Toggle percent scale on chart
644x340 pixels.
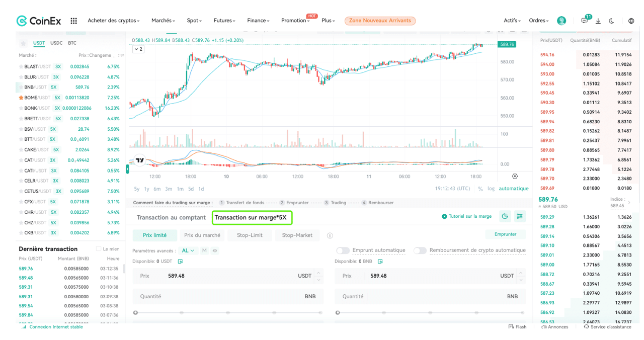click(480, 189)
